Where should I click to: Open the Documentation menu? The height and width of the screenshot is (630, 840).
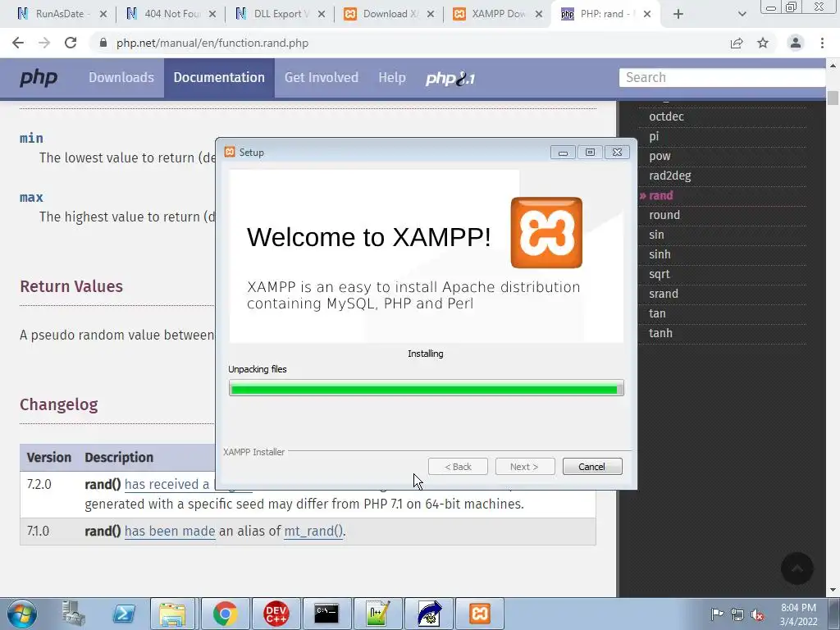(x=219, y=78)
